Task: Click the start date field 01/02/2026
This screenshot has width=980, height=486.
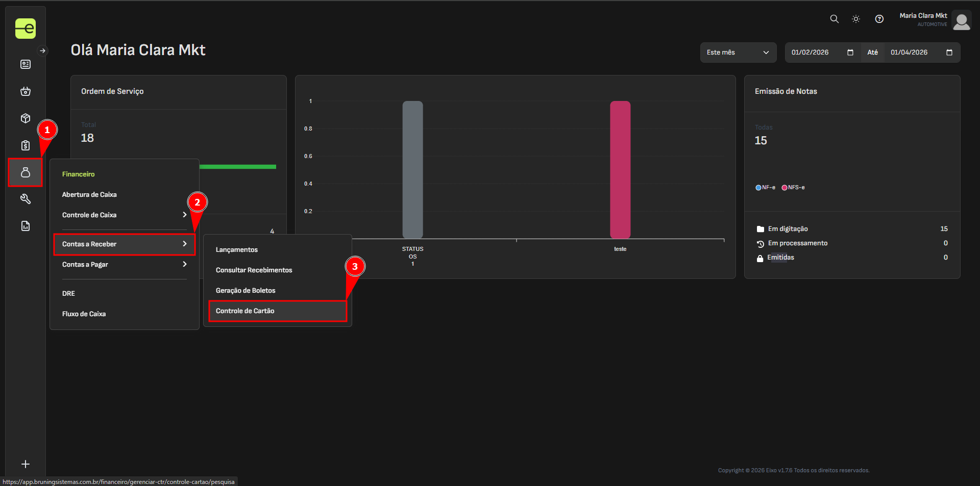Action: tap(817, 53)
